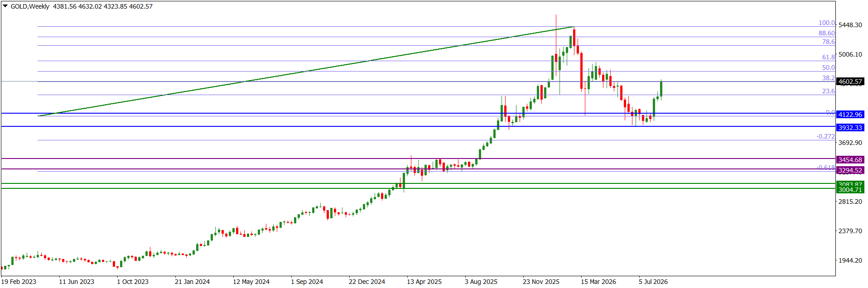Click the 1 Sep 2024 date label
Viewport: 868px width, 288px height.
point(307,282)
